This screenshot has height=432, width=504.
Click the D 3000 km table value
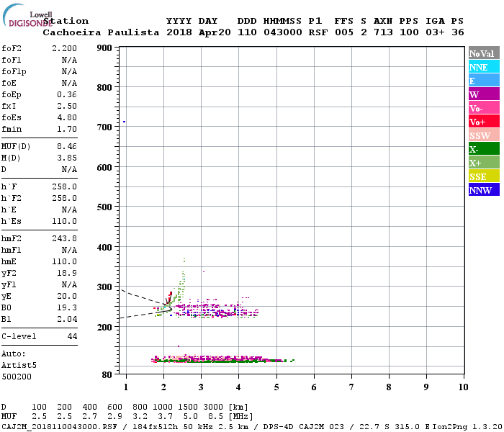(213, 408)
